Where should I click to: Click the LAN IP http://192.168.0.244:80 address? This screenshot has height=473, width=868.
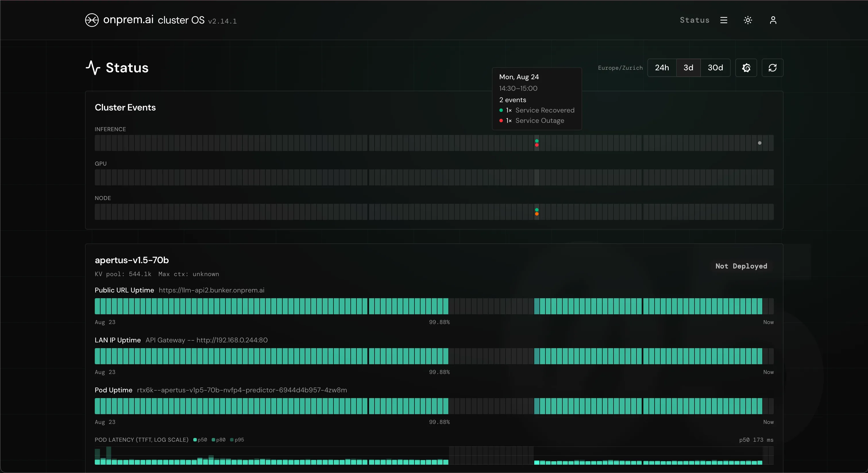[x=232, y=340]
